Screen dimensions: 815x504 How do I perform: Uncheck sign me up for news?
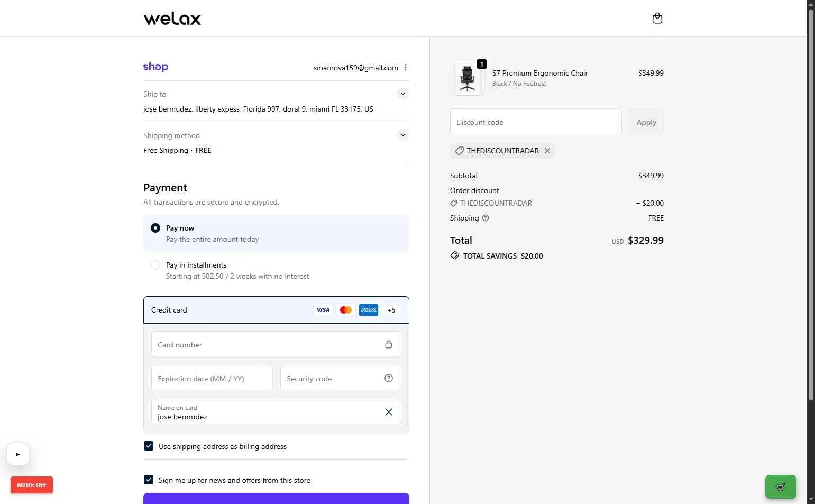click(149, 480)
